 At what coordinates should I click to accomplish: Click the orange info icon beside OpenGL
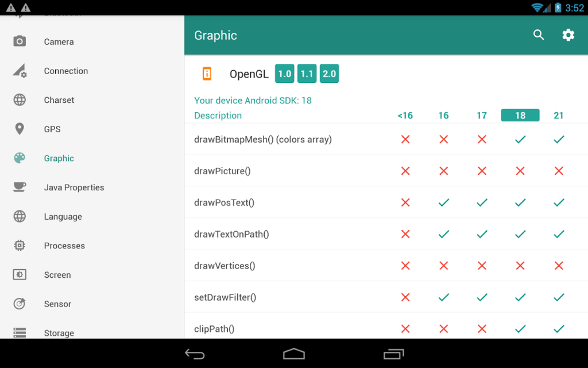pos(207,74)
